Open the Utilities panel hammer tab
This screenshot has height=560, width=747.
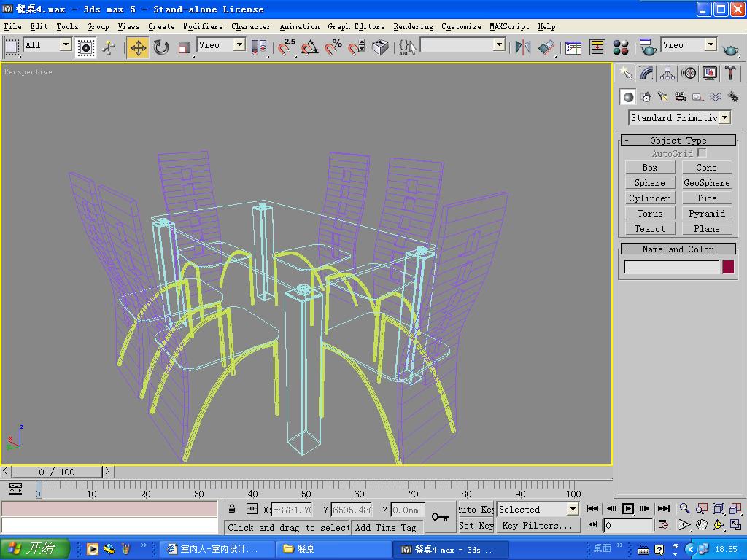tap(730, 73)
